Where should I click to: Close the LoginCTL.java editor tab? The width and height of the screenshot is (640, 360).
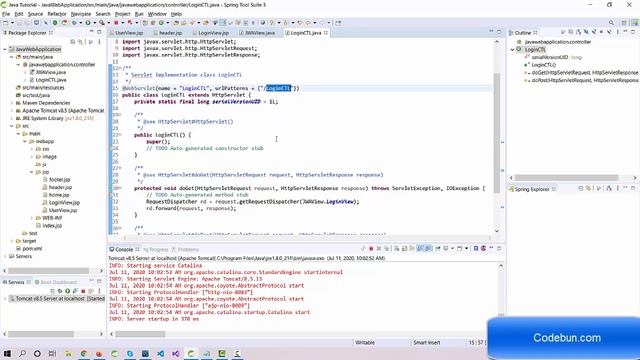click(326, 33)
